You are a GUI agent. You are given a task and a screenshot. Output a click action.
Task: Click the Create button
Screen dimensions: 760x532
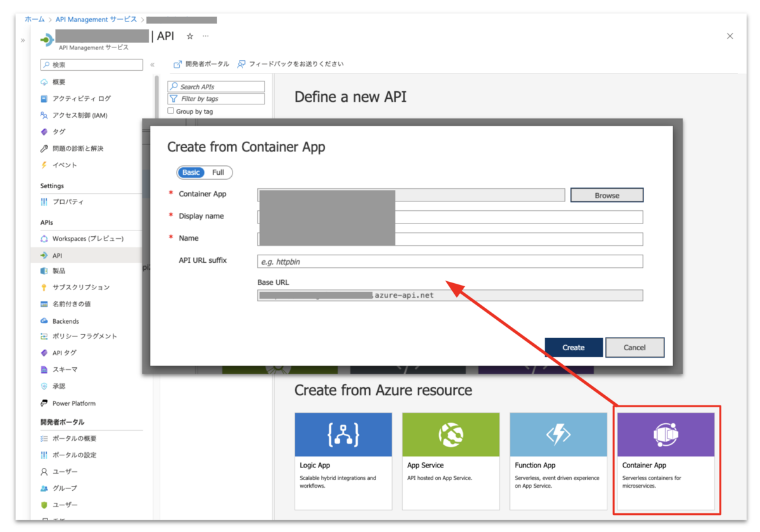(573, 347)
